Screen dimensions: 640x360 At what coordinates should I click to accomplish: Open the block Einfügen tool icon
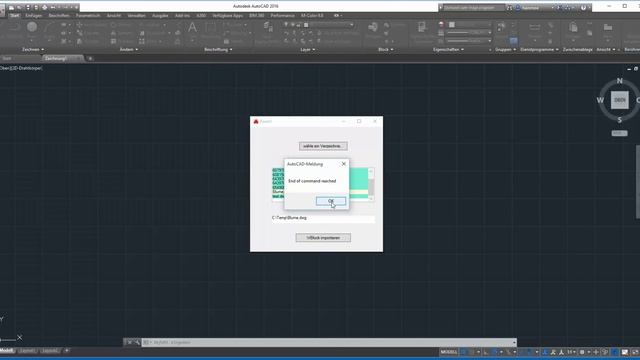pyautogui.click(x=373, y=27)
